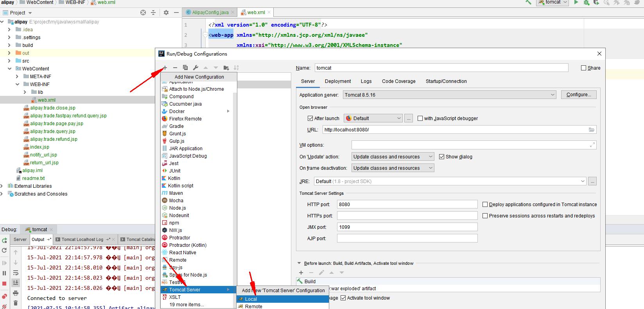Click the Configure... button
The height and width of the screenshot is (309, 644).
click(x=579, y=95)
